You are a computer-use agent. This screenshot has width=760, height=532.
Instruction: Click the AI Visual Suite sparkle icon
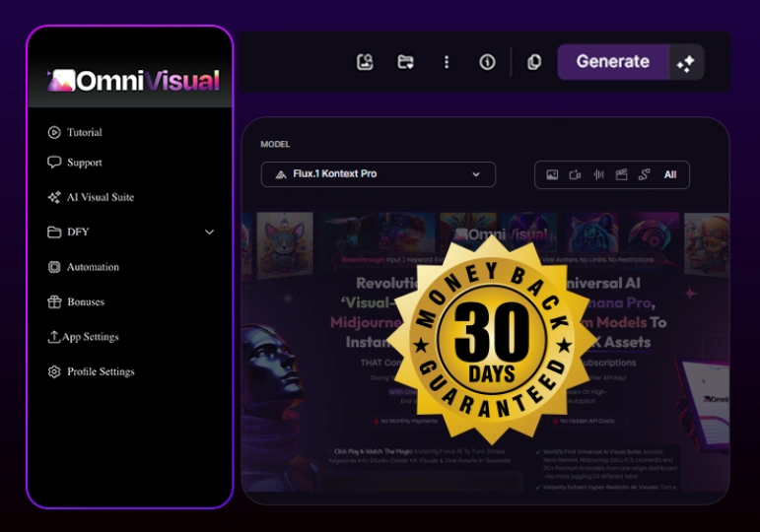(54, 197)
